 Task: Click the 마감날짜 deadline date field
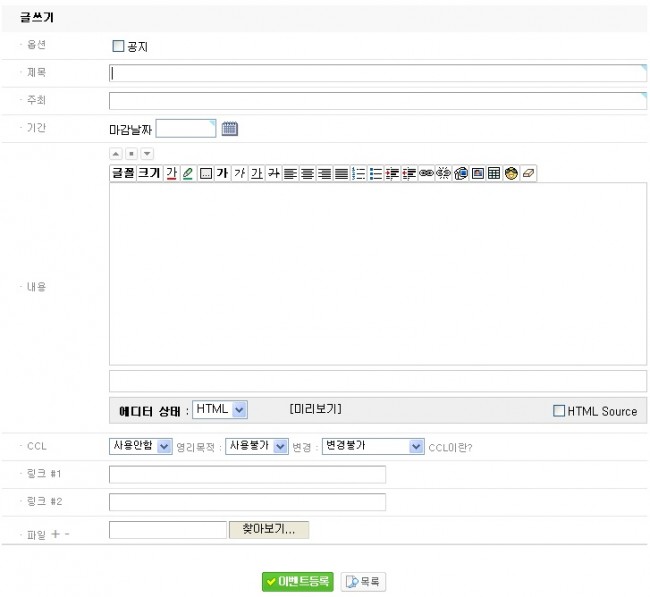[x=186, y=129]
